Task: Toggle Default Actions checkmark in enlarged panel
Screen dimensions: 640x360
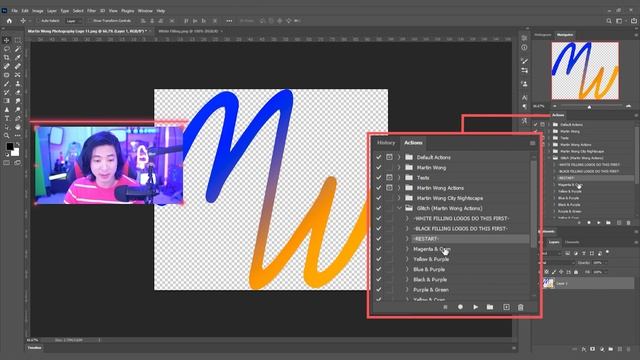Action: [x=379, y=157]
